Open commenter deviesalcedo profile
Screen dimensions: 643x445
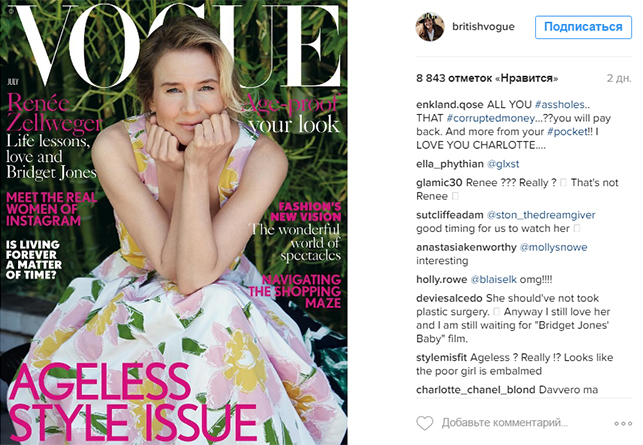coord(449,298)
